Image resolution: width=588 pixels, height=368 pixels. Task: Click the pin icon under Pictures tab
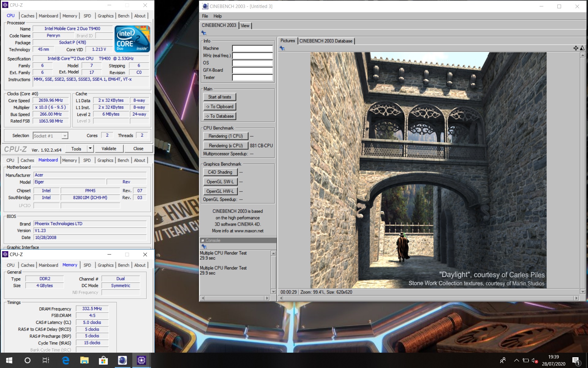(282, 48)
